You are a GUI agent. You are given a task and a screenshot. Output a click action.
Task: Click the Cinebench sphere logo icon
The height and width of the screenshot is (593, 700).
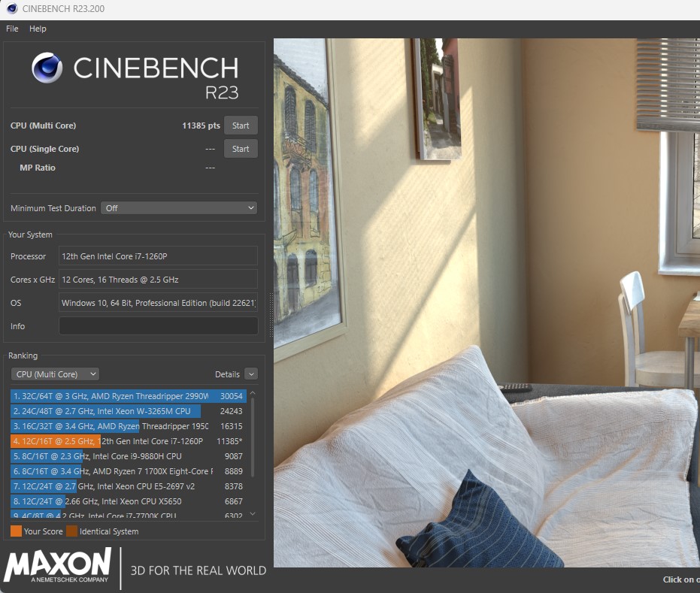click(x=47, y=68)
